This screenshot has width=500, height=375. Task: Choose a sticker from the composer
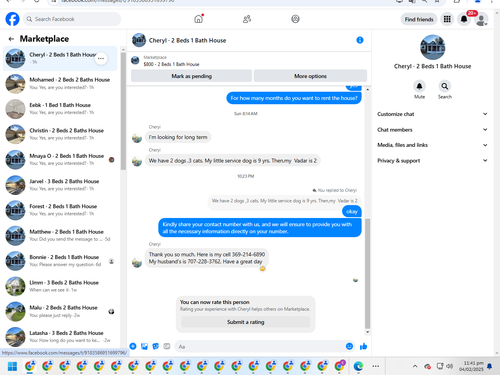click(x=156, y=346)
